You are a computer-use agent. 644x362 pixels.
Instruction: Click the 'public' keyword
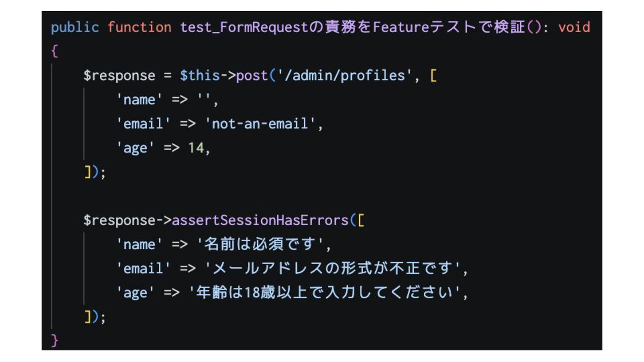(x=75, y=27)
